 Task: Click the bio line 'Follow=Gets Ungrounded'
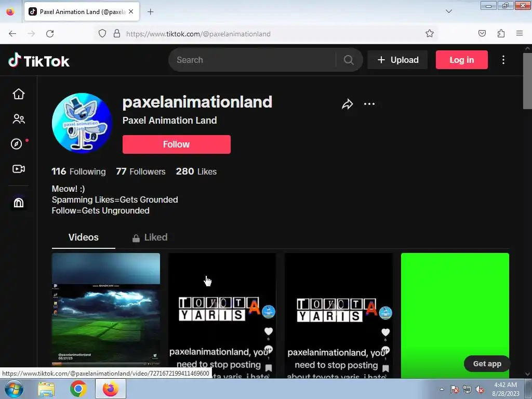pyautogui.click(x=100, y=211)
